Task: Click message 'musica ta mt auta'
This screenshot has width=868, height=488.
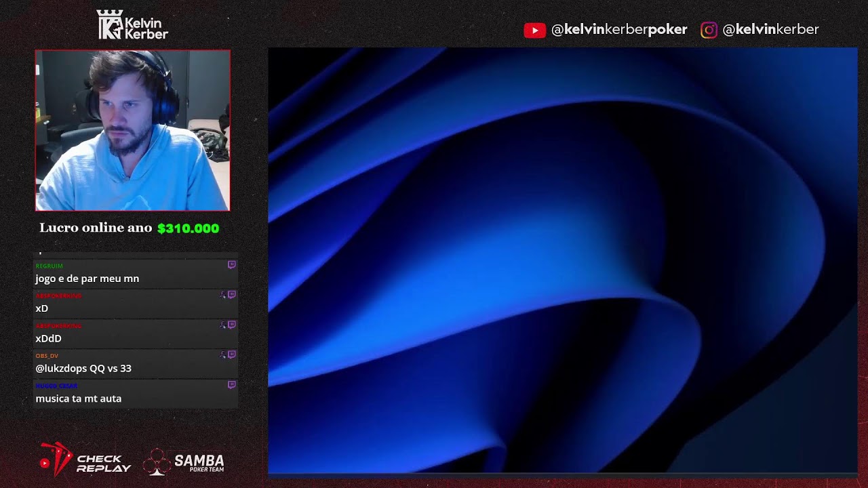Action: (x=79, y=399)
